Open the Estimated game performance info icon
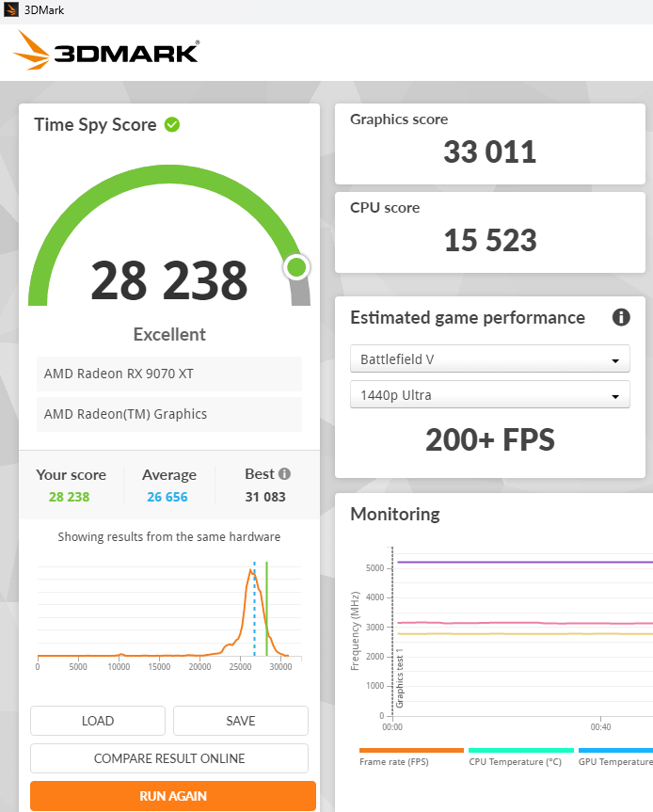The image size is (653, 812). coord(621,317)
